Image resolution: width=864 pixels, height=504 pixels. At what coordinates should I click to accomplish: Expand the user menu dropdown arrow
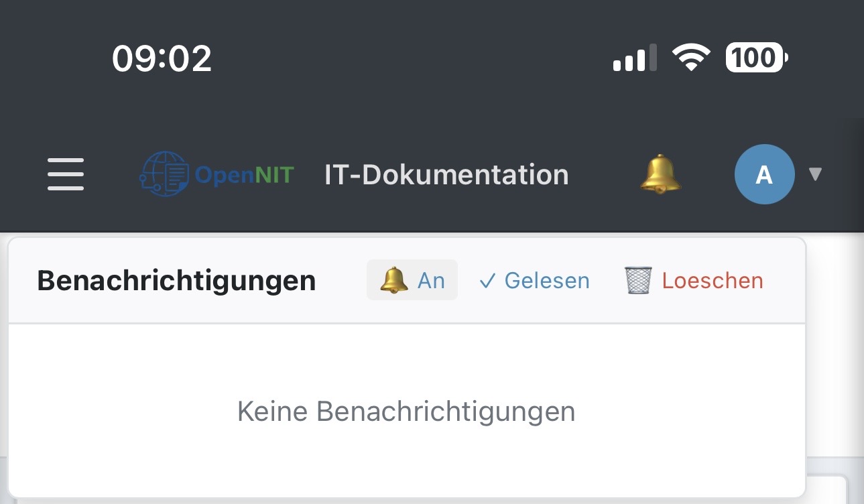point(815,174)
